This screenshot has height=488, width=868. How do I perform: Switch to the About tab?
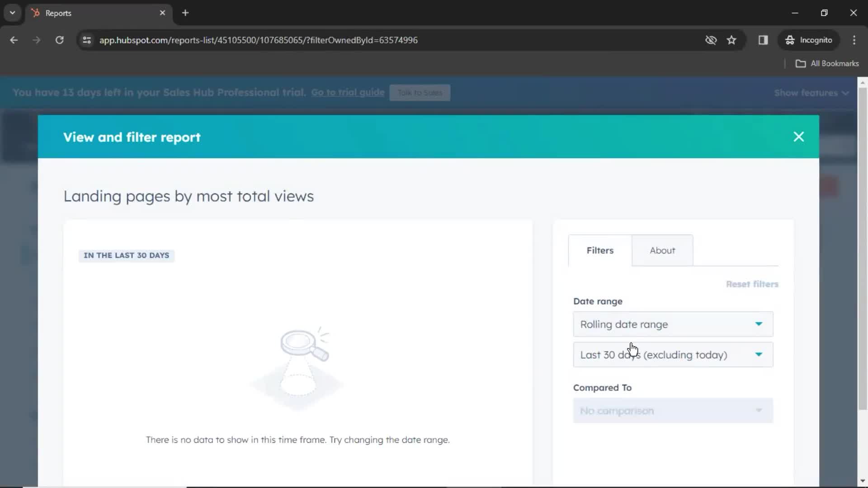[x=662, y=250]
